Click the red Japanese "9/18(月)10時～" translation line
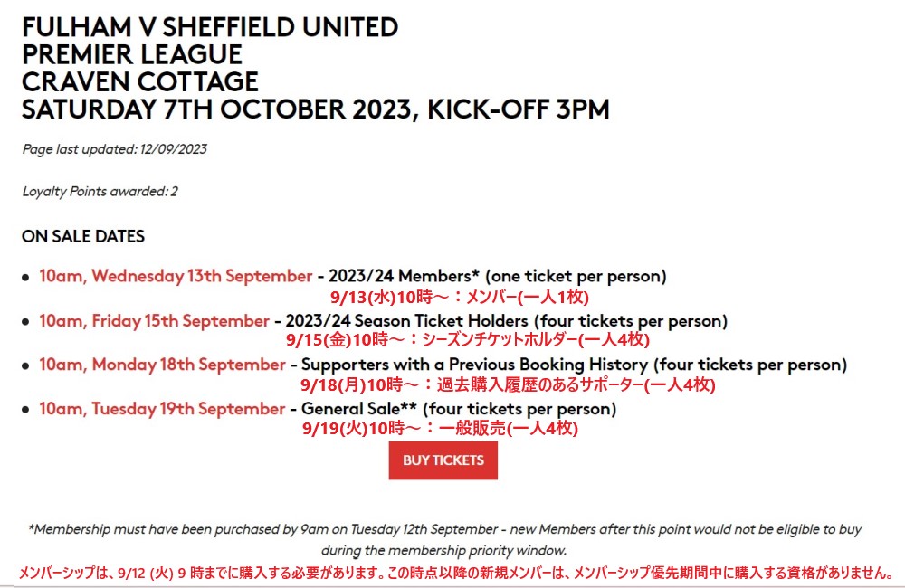The height and width of the screenshot is (588, 905). coord(507,384)
